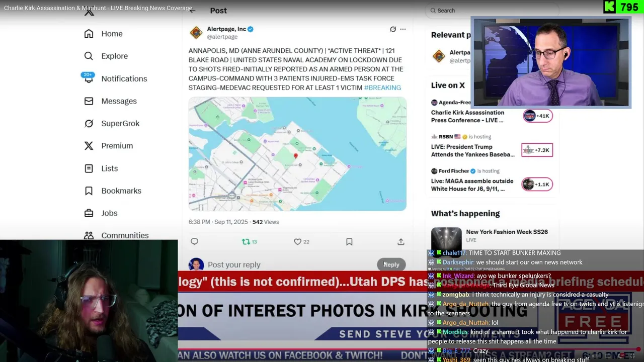Open the map image in the post

[297, 154]
